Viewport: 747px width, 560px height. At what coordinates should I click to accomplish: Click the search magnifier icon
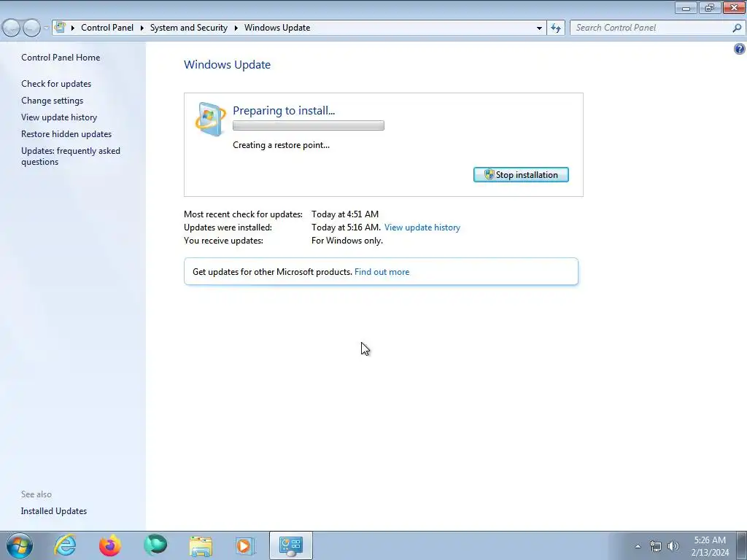[x=737, y=28]
